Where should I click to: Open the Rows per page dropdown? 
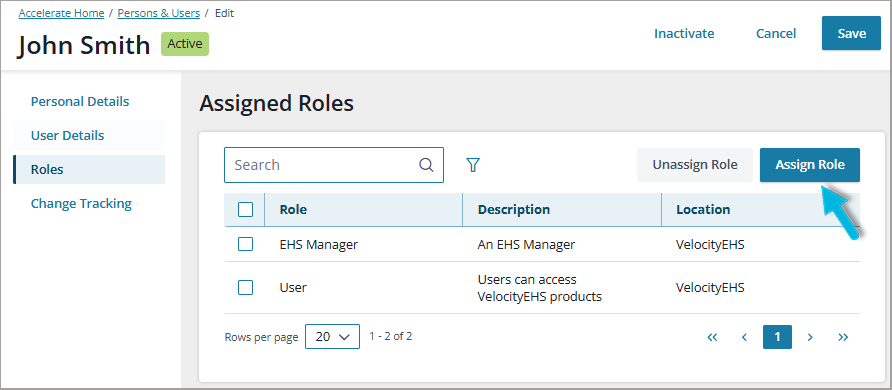pos(332,337)
